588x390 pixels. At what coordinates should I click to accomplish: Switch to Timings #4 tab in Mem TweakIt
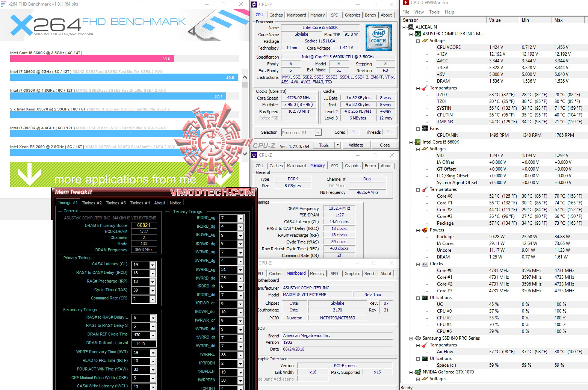point(140,203)
